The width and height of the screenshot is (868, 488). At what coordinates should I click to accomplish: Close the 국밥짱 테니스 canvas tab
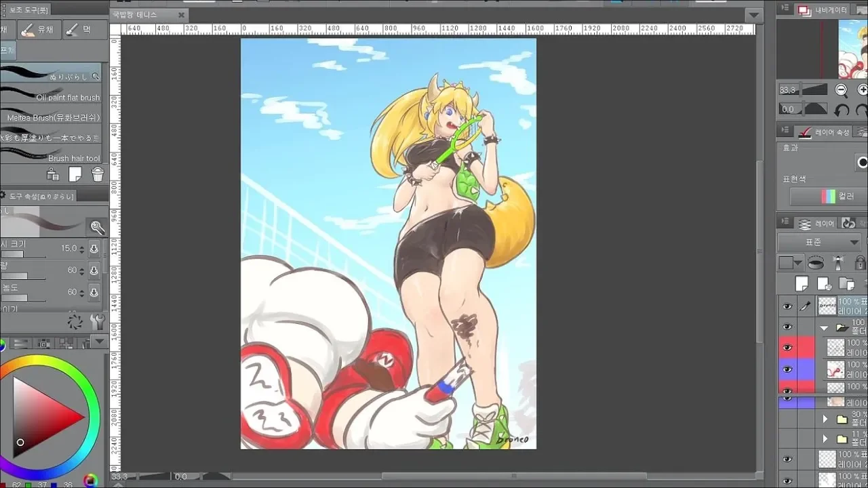pyautogui.click(x=181, y=15)
